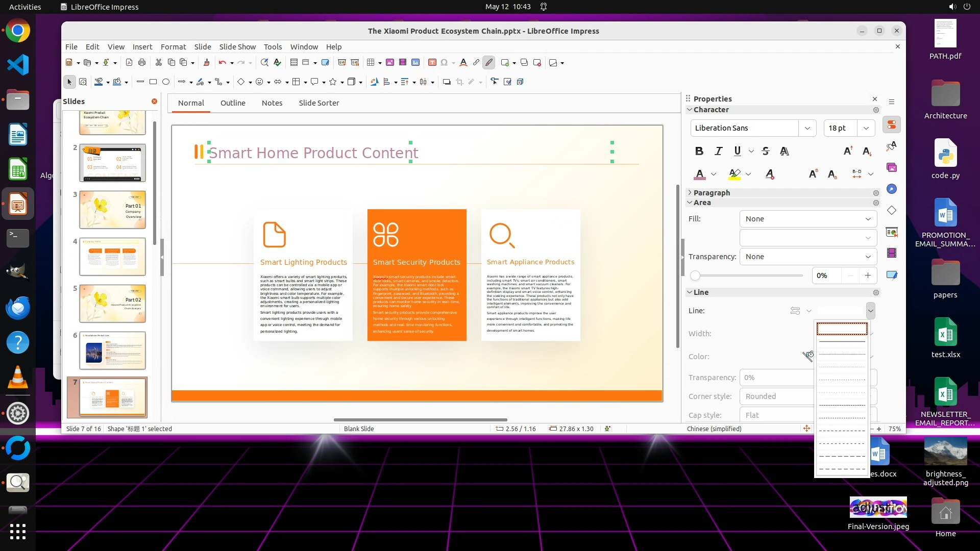Select the Ellipse drawing tool
The height and width of the screenshot is (551, 980).
coord(166,82)
